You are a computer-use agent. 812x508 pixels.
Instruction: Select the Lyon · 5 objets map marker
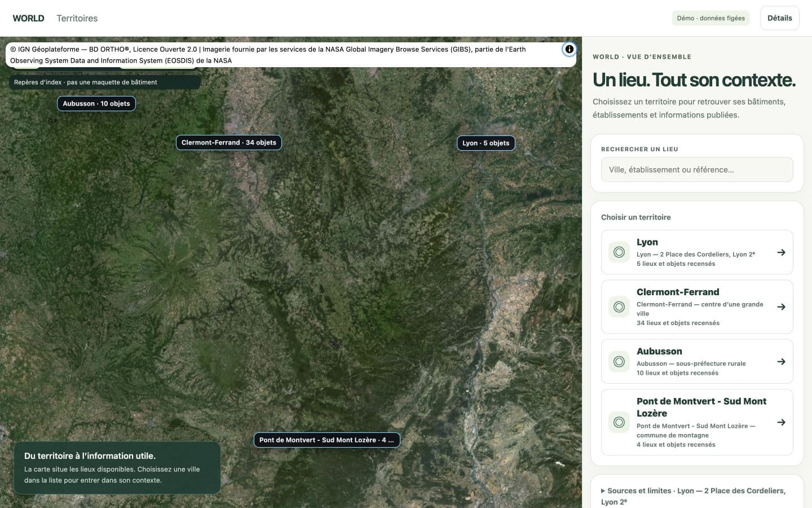pos(486,143)
